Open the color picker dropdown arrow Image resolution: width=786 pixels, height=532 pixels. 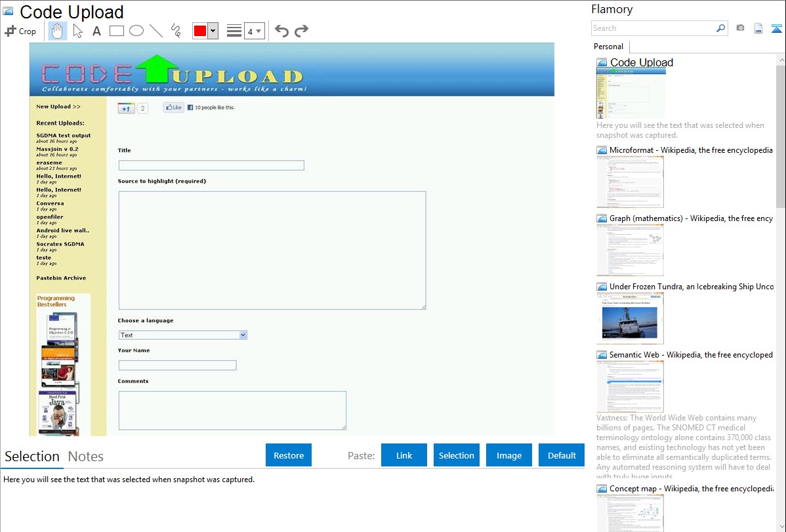213,31
